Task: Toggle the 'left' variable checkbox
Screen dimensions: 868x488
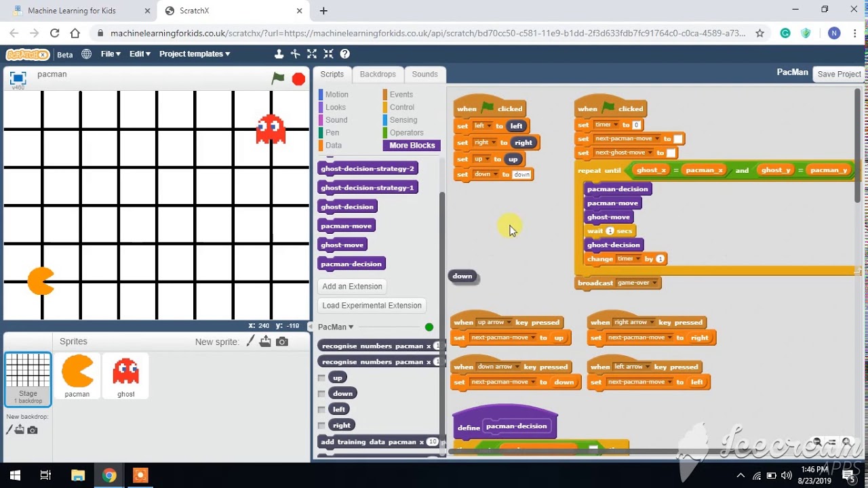Action: click(321, 409)
